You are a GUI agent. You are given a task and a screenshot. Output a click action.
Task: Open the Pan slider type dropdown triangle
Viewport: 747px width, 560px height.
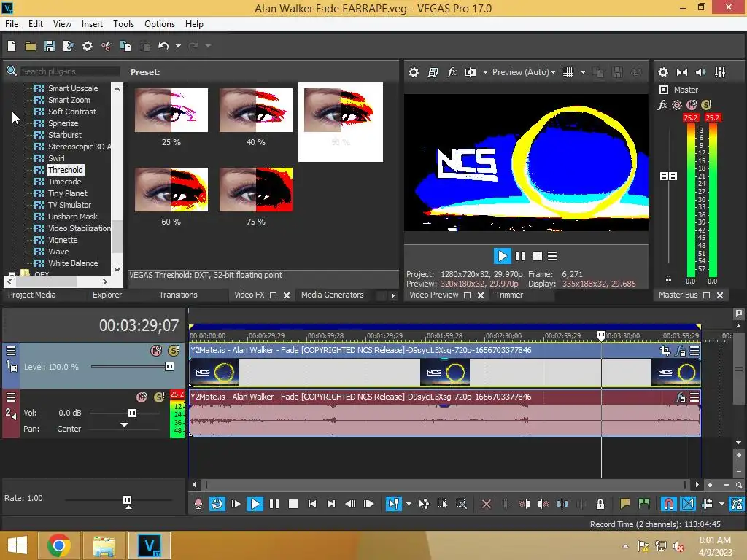coord(124,425)
